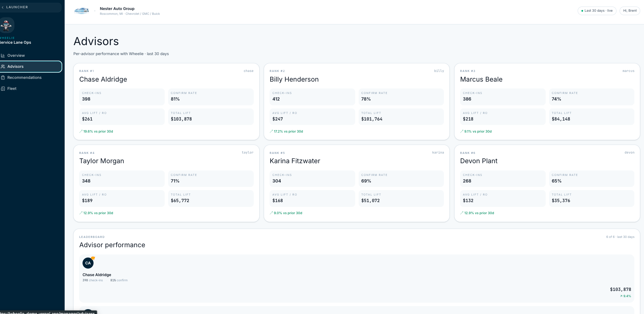Click Karina Fitzwater's 69% confirm rate tile
This screenshot has width=644, height=314.
401,179
